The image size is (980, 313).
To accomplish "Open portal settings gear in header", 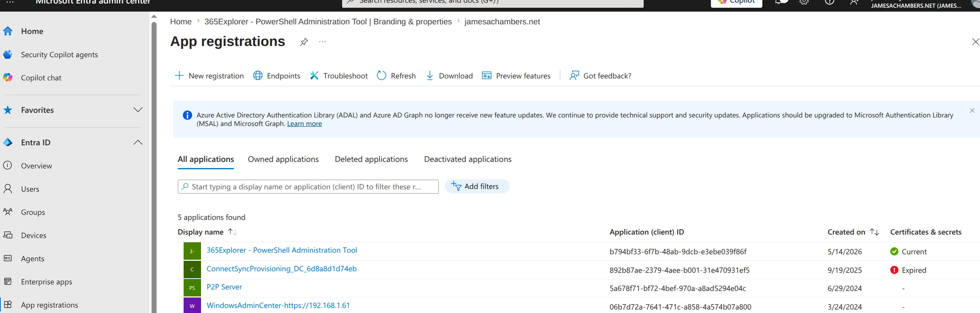I will [x=804, y=2].
